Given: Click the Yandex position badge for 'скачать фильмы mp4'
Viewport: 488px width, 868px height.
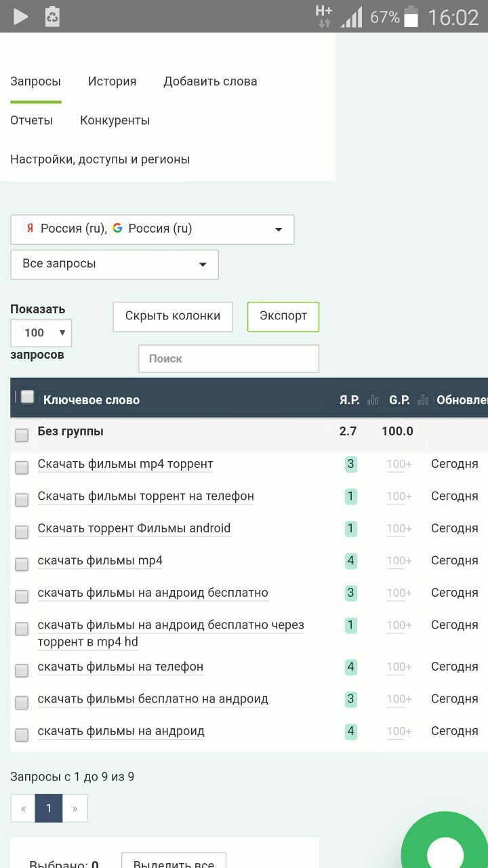Looking at the screenshot, I should [350, 561].
